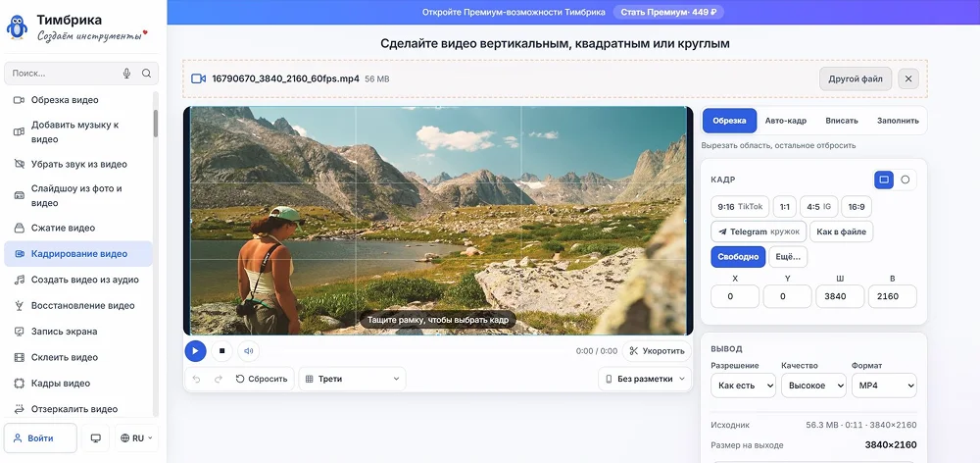Open Склеить видео tool
This screenshot has width=980, height=463.
tap(78, 358)
